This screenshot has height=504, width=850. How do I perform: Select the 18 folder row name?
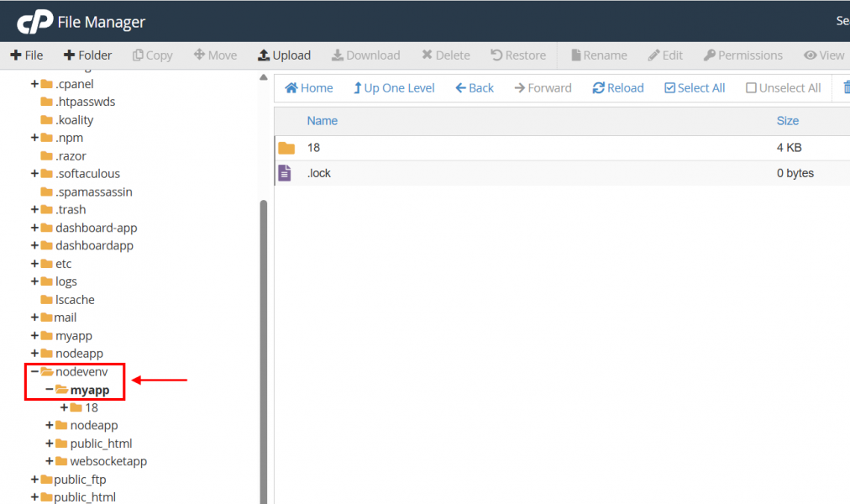click(x=313, y=147)
